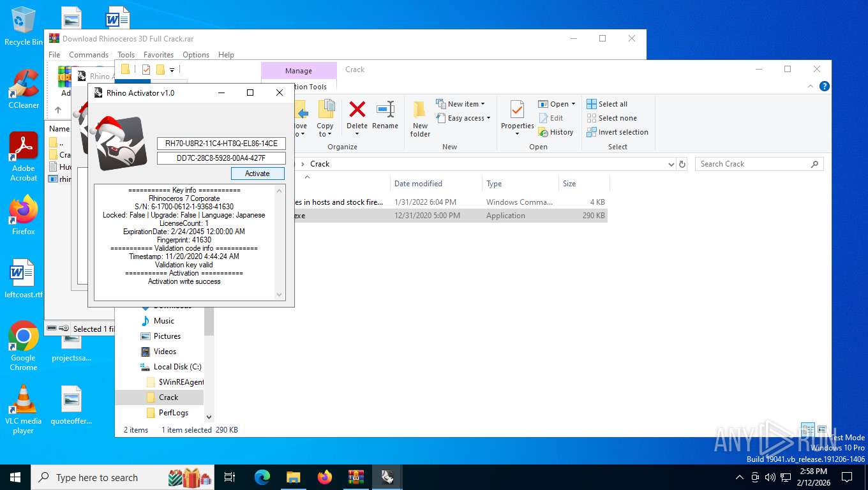The height and width of the screenshot is (490, 868).
Task: Click WinRAR up one level arrow
Action: coord(58,110)
